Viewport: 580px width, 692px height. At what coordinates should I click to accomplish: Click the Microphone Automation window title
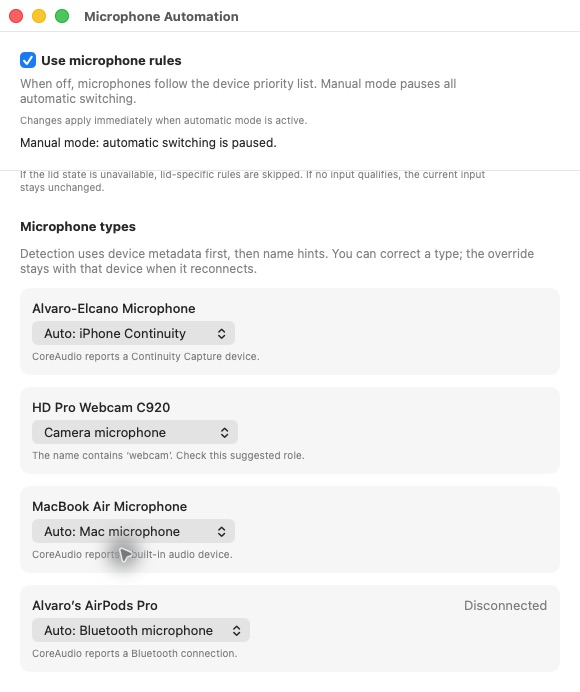coord(161,16)
